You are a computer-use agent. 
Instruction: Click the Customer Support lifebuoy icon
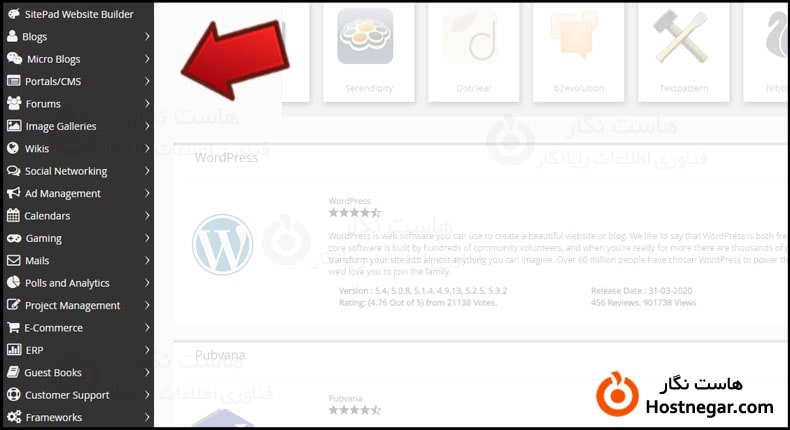(14, 394)
